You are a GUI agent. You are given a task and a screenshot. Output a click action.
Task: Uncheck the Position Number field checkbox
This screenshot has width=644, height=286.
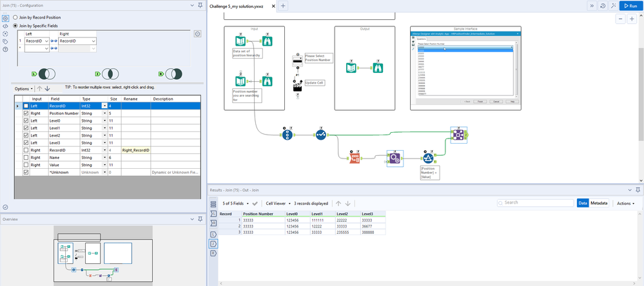click(26, 113)
